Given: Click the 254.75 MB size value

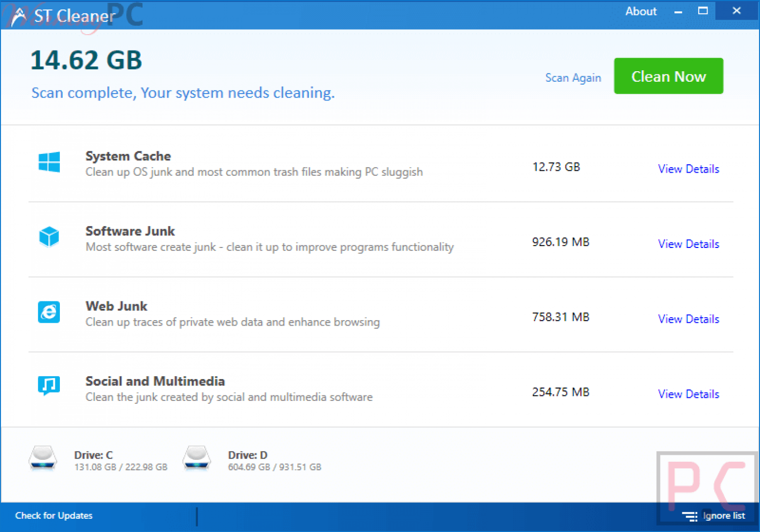Looking at the screenshot, I should [561, 392].
